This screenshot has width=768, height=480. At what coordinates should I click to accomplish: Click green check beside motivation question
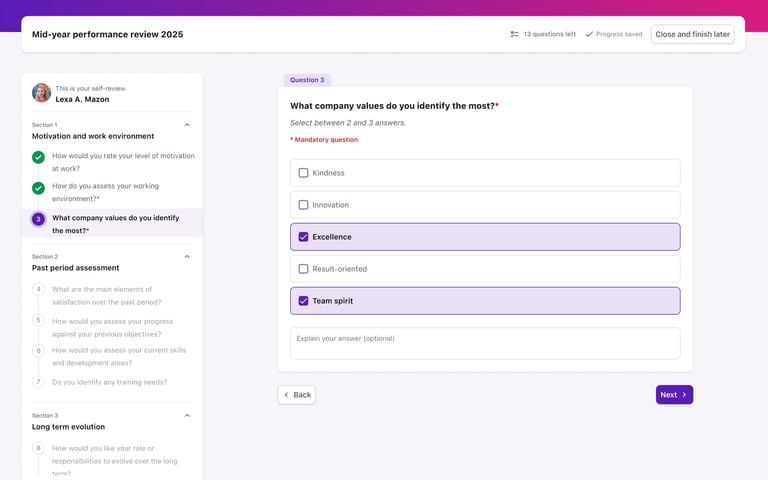[x=38, y=157]
